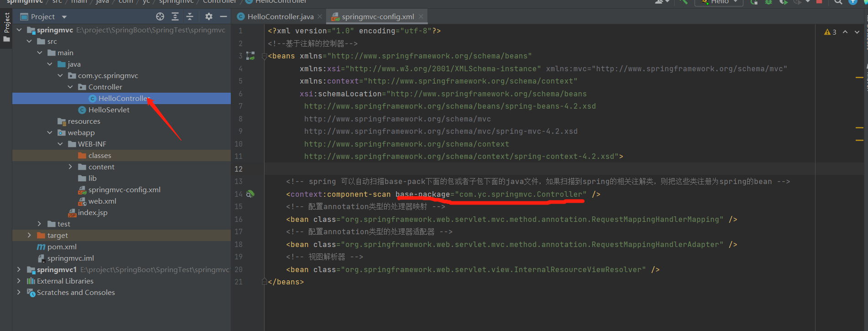The width and height of the screenshot is (868, 331).
Task: Expand the target folder
Action: click(x=30, y=235)
